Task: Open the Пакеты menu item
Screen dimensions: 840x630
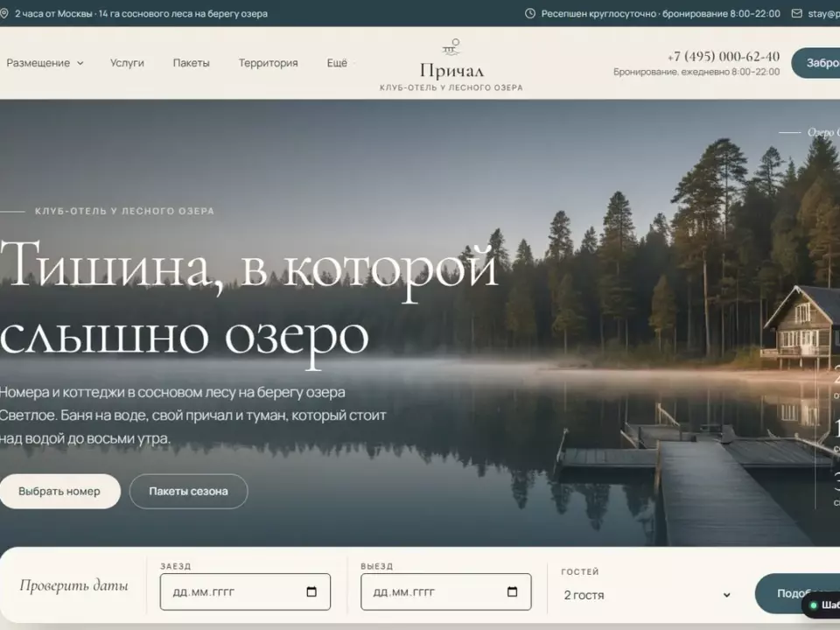Action: [192, 63]
